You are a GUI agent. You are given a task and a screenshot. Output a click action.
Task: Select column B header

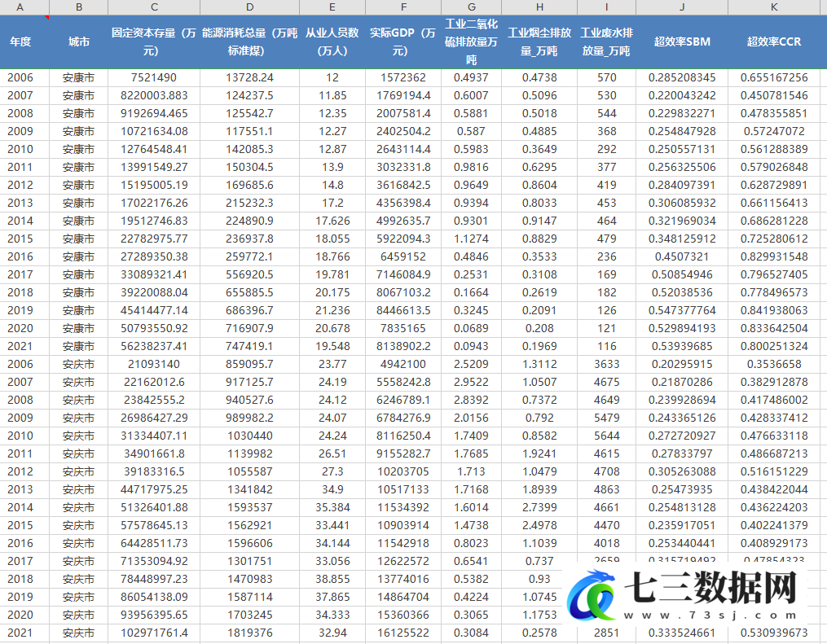tap(78, 7)
